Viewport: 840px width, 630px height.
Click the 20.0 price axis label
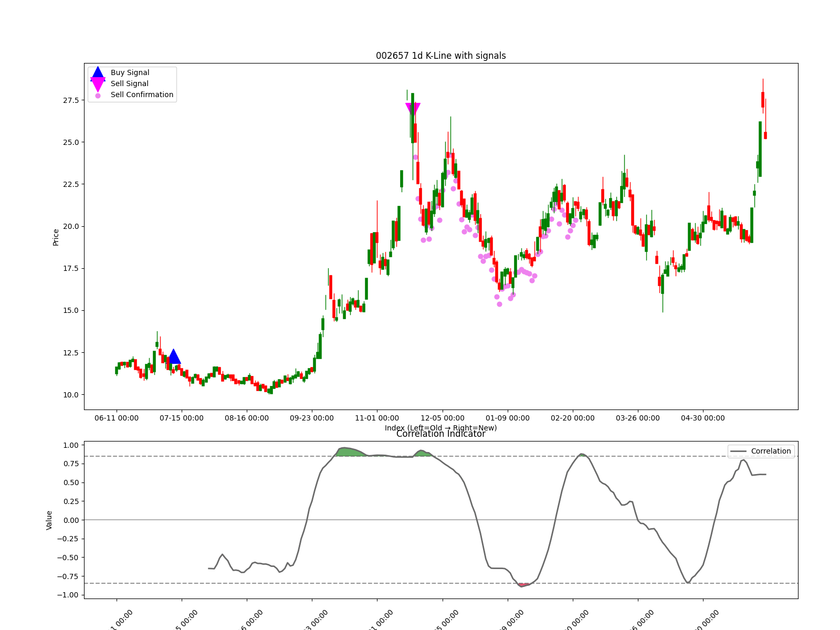pyautogui.click(x=71, y=226)
